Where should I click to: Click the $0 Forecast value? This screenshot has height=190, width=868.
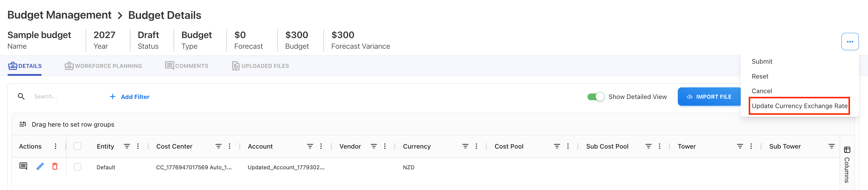[240, 35]
